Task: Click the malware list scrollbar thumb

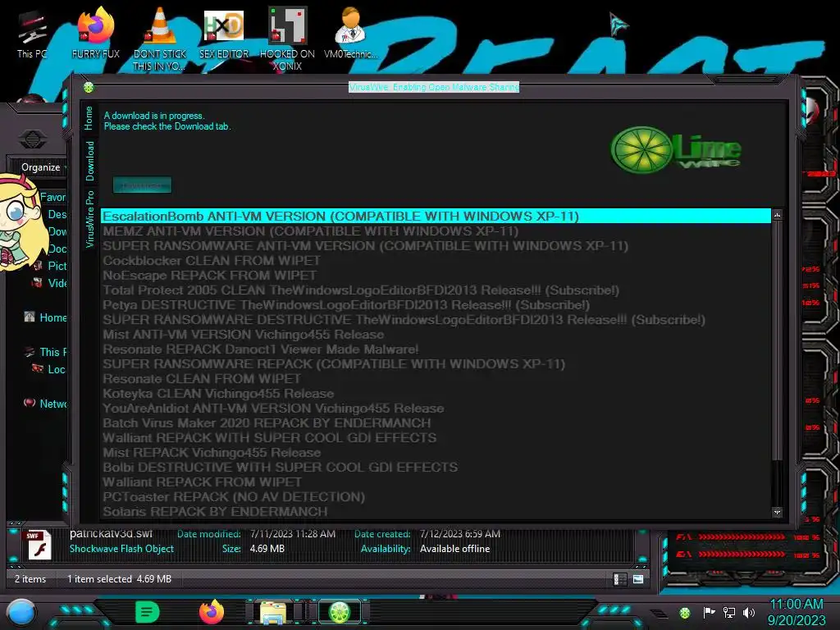Action: coord(778,340)
